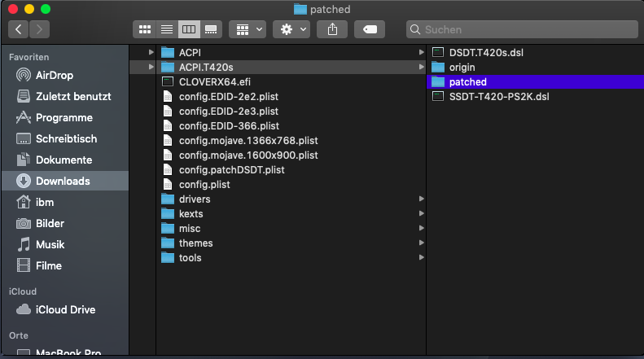Screen dimensions: 644x359
Task: Open Filme in sidebar
Action: tap(65, 265)
